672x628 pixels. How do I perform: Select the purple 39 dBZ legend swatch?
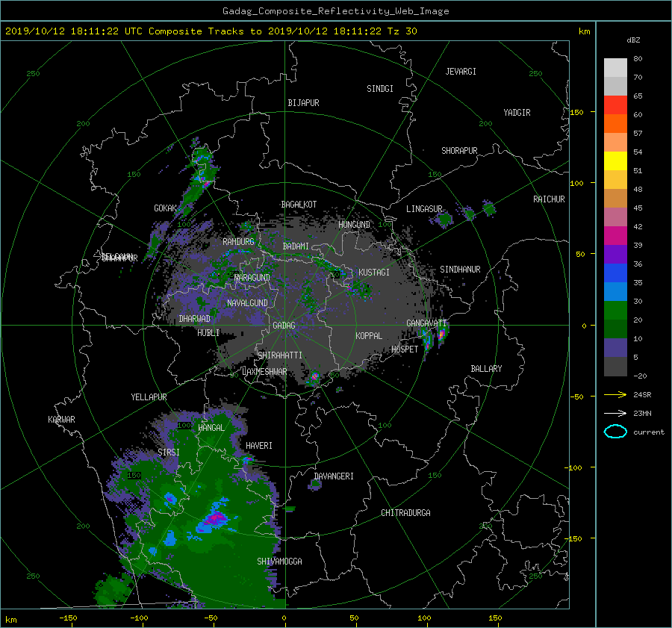coord(615,254)
